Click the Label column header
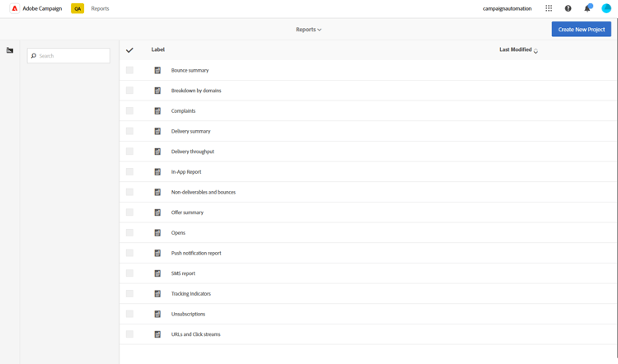 tap(157, 49)
